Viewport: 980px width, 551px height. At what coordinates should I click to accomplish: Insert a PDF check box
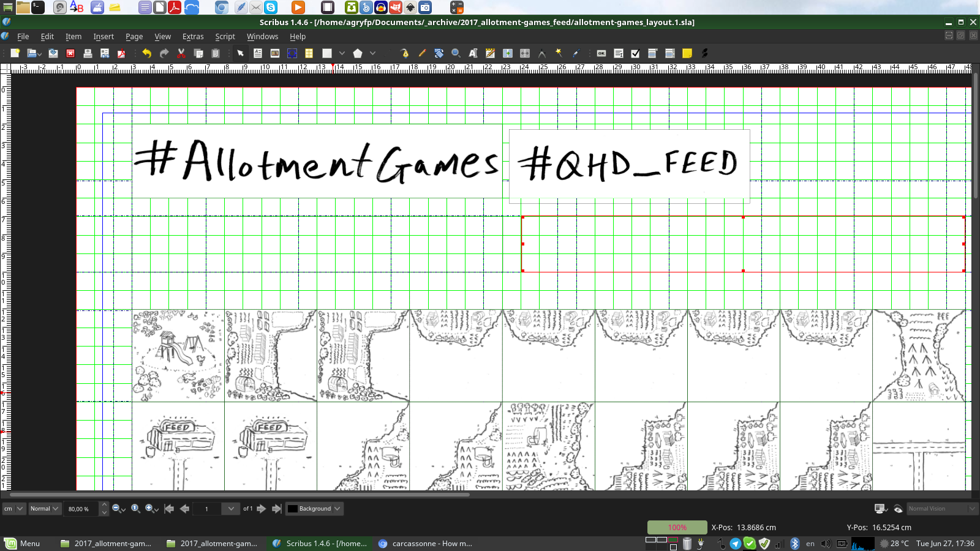pos(636,53)
